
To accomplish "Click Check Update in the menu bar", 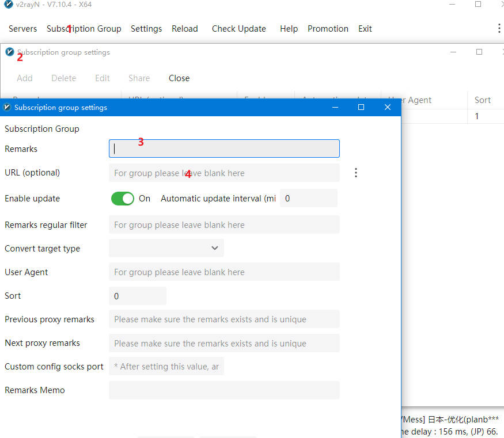I will click(238, 29).
